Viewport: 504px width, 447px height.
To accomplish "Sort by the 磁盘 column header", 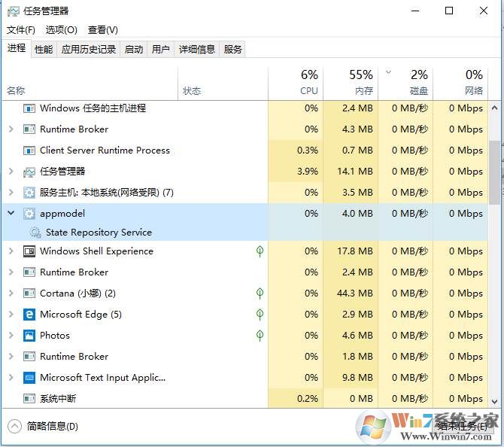I will click(405, 84).
